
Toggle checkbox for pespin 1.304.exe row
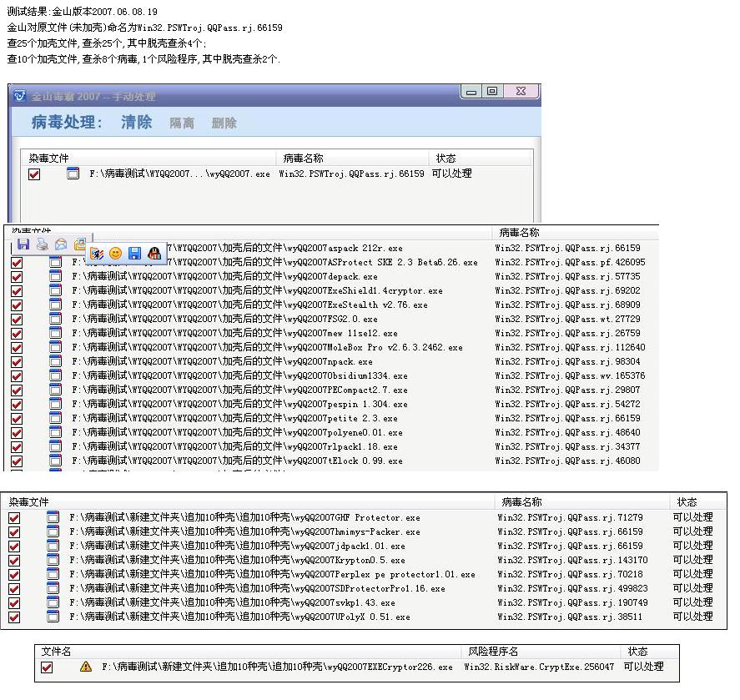[x=17, y=405]
